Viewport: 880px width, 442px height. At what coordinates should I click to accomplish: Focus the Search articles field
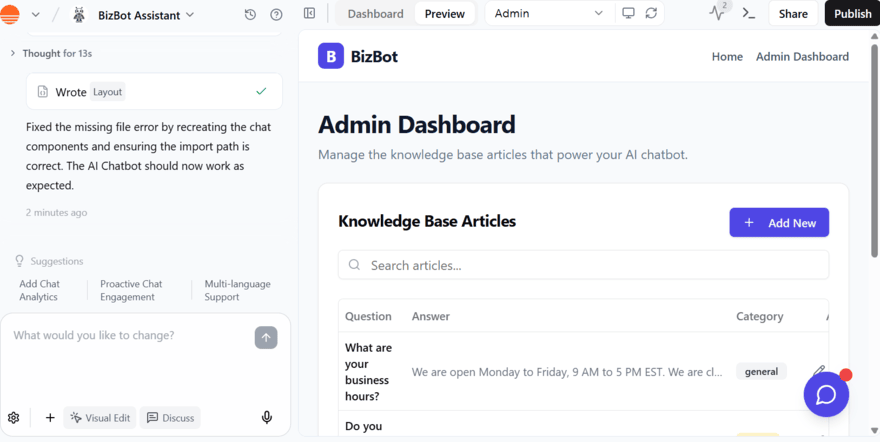tap(583, 265)
